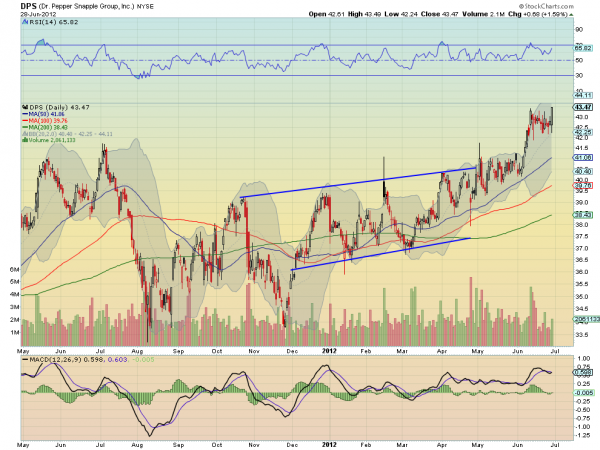This screenshot has width=600, height=450.
Task: Click the 30 label on the RSI axis
Action: (579, 75)
